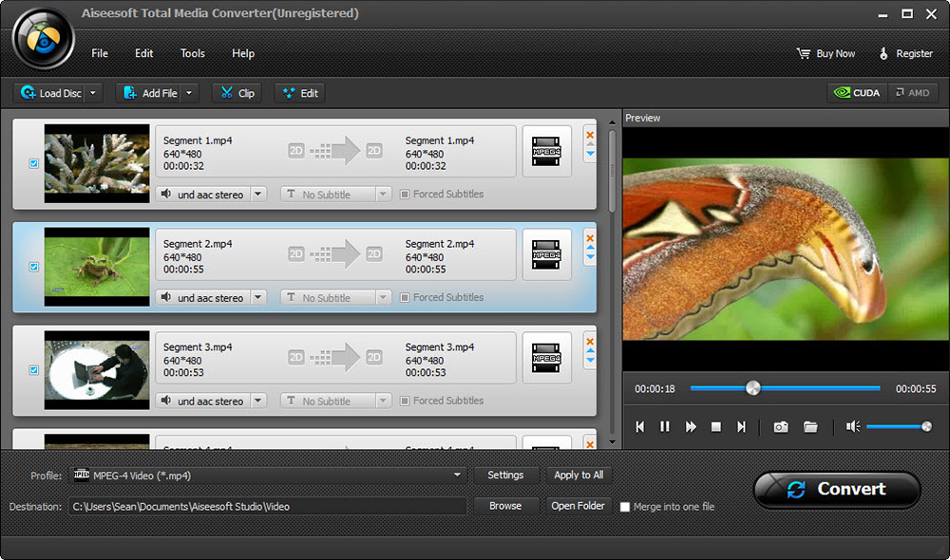Enable Forced Subtitles for Segment 2.mp4
Viewport: 950px width, 560px height.
pyautogui.click(x=405, y=297)
